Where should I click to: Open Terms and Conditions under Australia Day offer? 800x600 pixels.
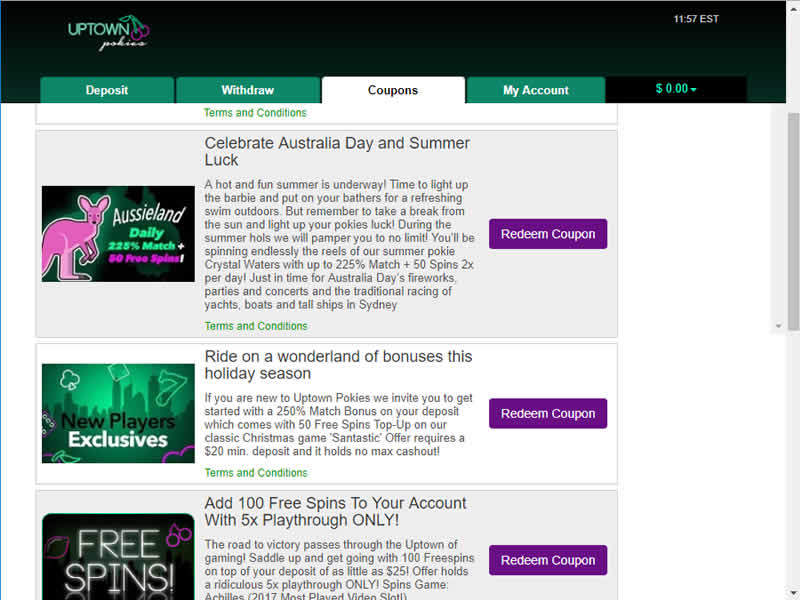click(256, 326)
